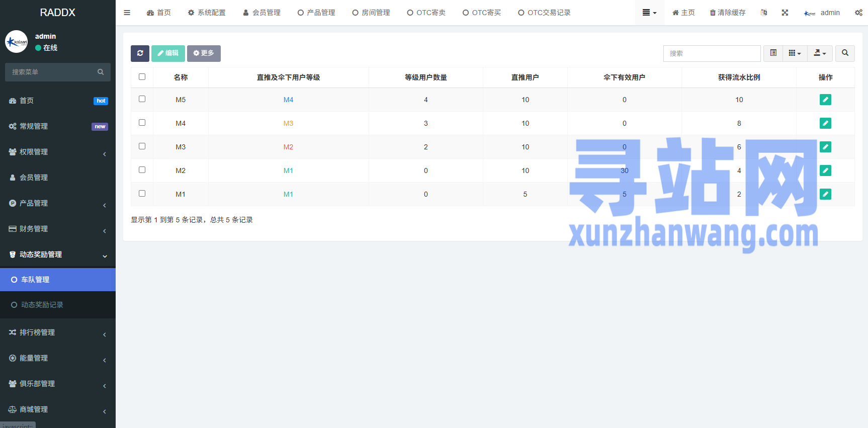This screenshot has width=868, height=428.
Task: Open the export data dropdown
Action: click(x=820, y=53)
